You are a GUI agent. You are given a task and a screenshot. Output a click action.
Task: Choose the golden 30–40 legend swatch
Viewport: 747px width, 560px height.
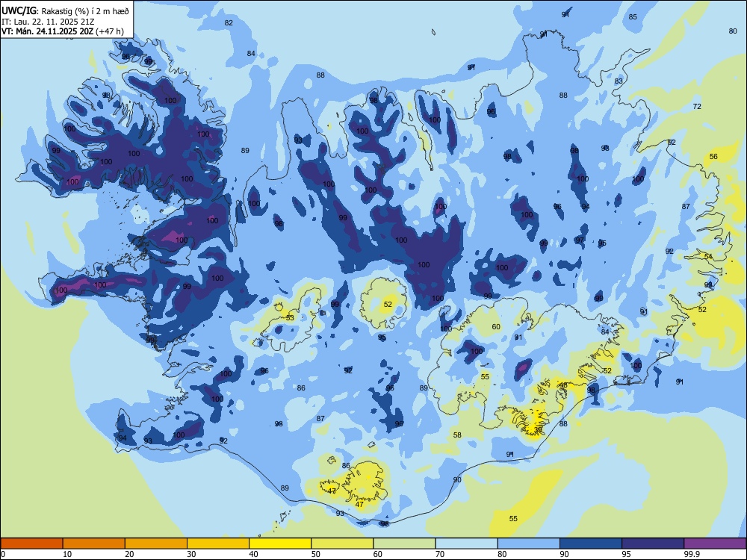pos(218,544)
